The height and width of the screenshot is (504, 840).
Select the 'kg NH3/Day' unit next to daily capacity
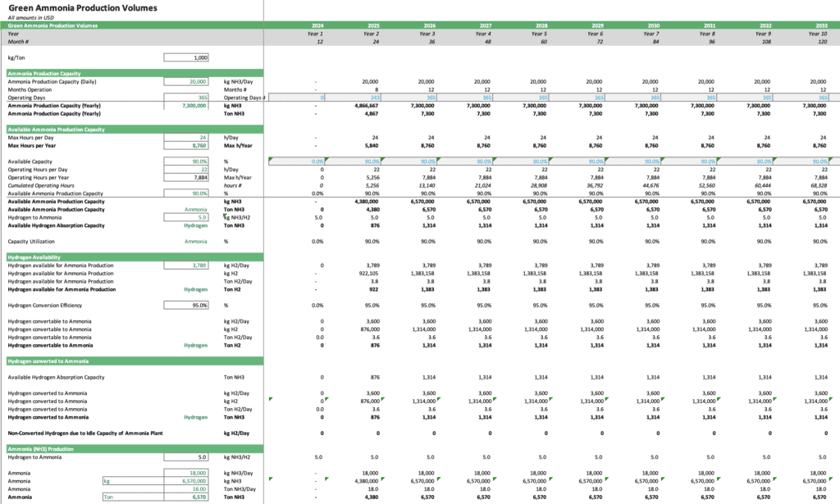coord(238,82)
